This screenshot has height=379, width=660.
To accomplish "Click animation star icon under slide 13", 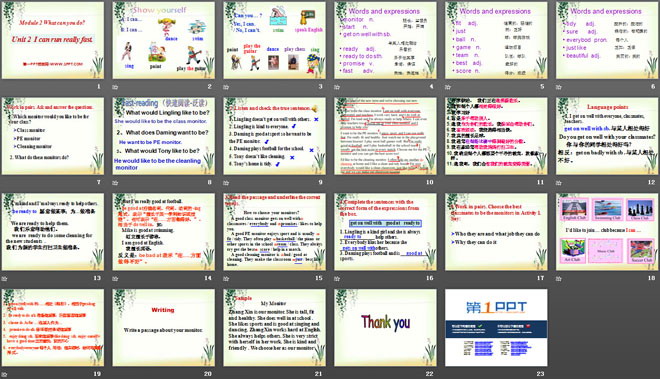I will [x=4, y=278].
